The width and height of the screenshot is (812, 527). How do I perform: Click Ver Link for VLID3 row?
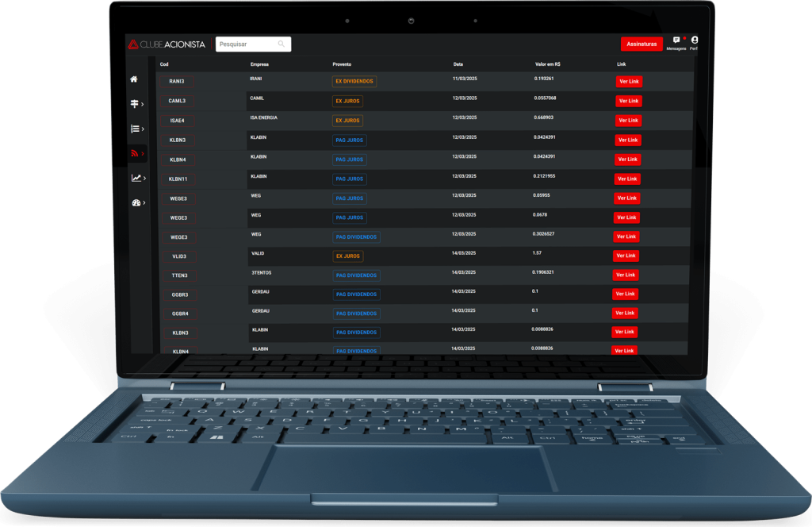click(626, 256)
